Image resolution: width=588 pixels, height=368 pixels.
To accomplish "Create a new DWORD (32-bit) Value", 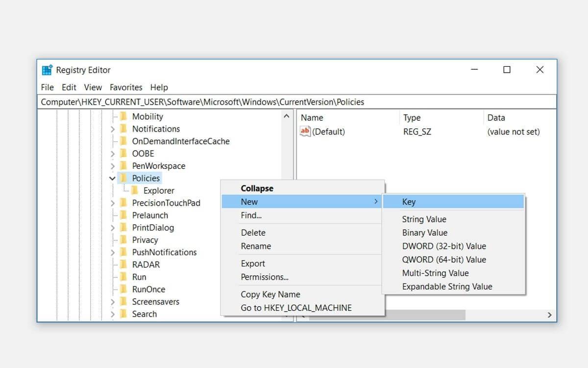I will (x=453, y=246).
